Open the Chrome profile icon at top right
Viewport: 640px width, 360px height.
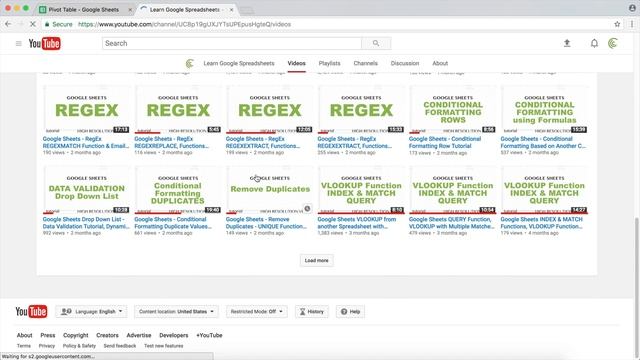coord(632,8)
